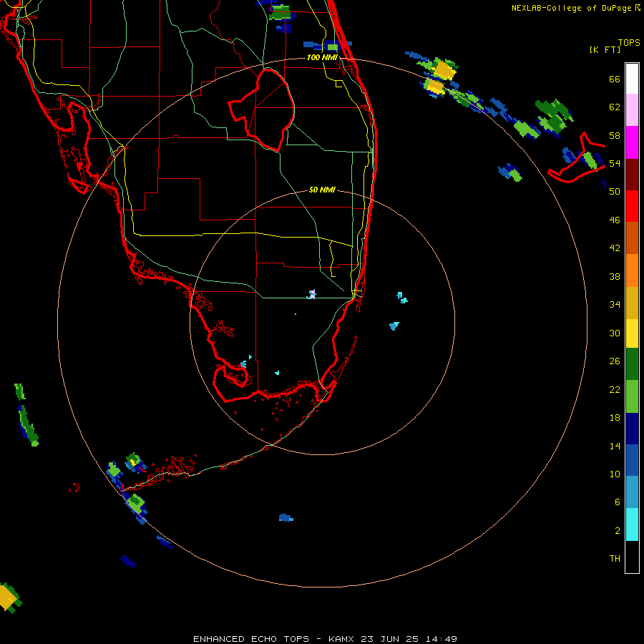
Task: Click the black TH threshold band
Action: pos(632,557)
